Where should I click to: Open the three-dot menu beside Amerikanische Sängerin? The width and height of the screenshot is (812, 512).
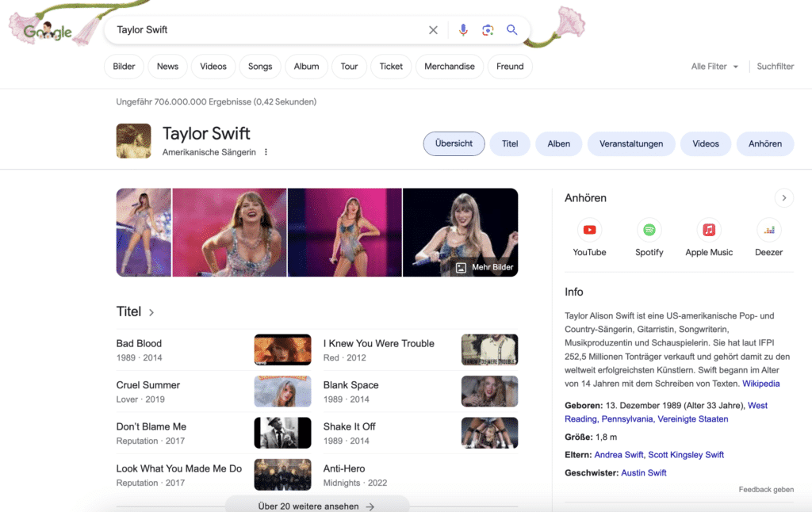[x=266, y=152]
